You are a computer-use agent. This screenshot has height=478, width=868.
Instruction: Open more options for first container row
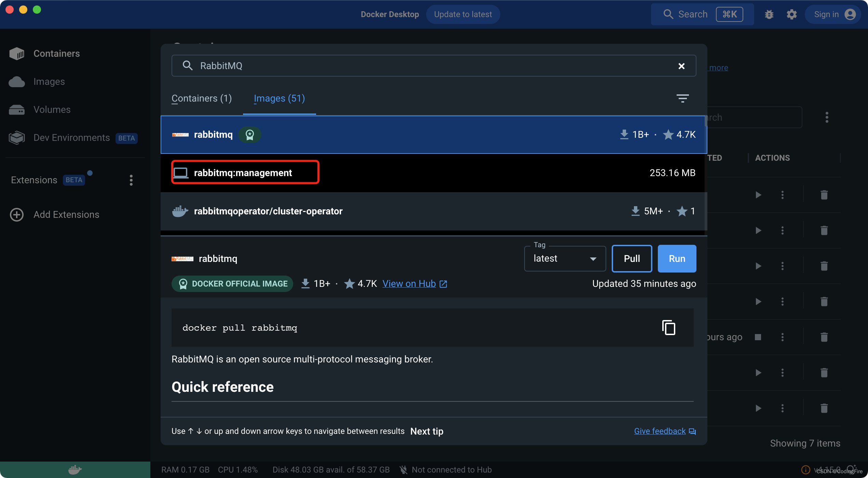782,195
